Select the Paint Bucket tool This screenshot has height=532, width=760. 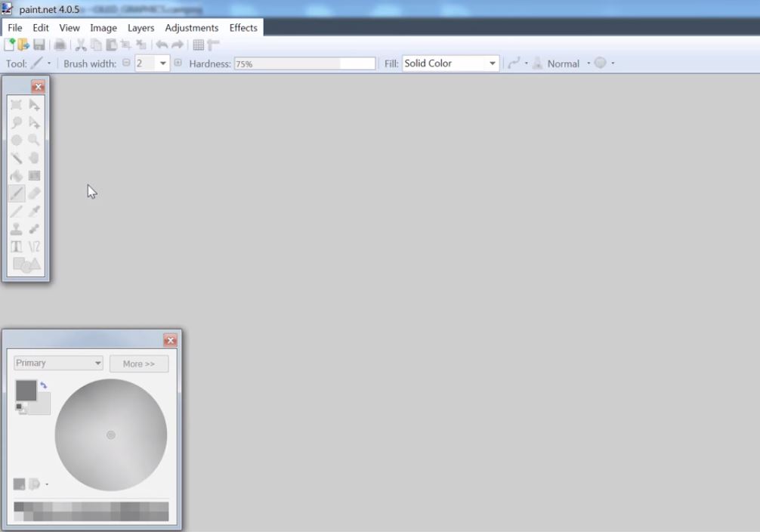point(16,175)
